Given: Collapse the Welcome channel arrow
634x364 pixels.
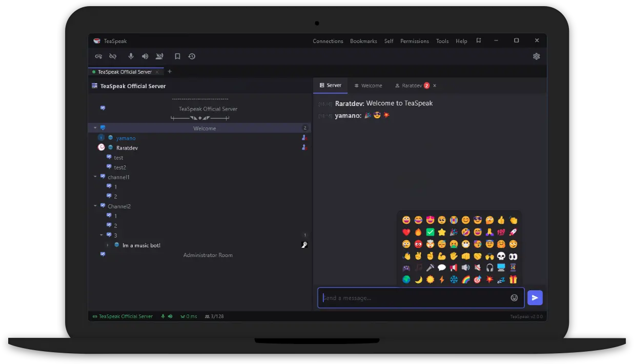Looking at the screenshot, I should [x=95, y=128].
